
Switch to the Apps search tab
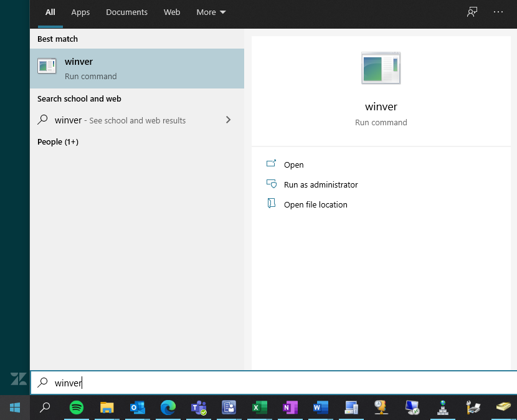coord(80,12)
